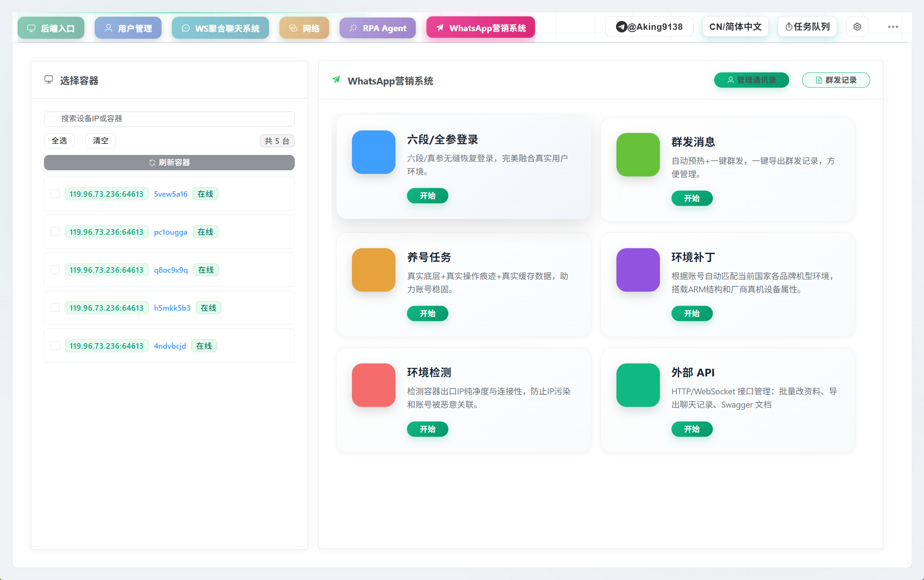The width and height of the screenshot is (924, 580).
Task: Open the RPA Agent tab
Action: point(378,28)
